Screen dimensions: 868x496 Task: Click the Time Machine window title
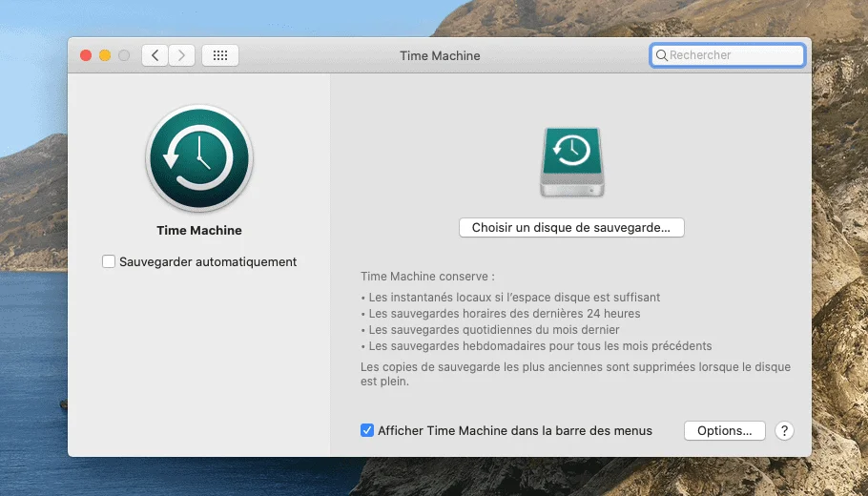pos(440,55)
